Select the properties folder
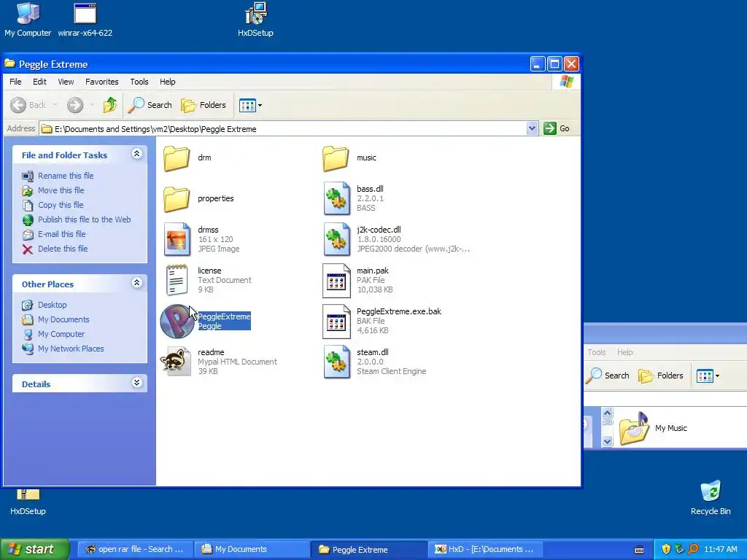Screen dimensions: 747x560 [x=177, y=199]
